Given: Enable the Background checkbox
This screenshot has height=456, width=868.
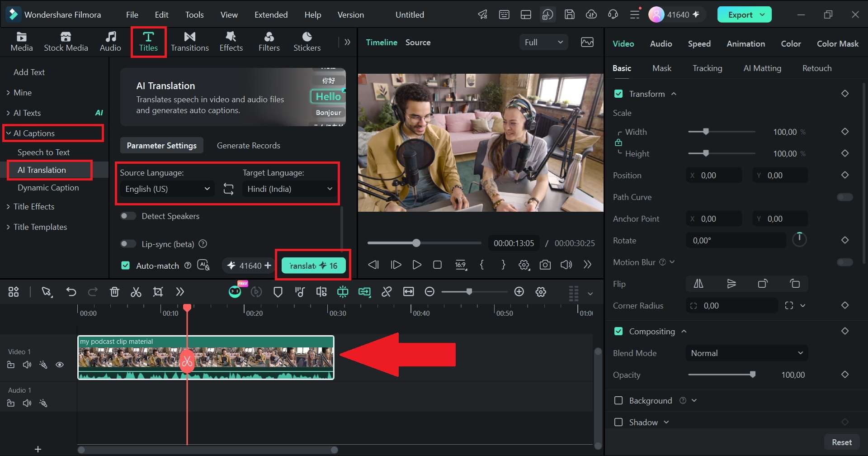Looking at the screenshot, I should coord(618,400).
